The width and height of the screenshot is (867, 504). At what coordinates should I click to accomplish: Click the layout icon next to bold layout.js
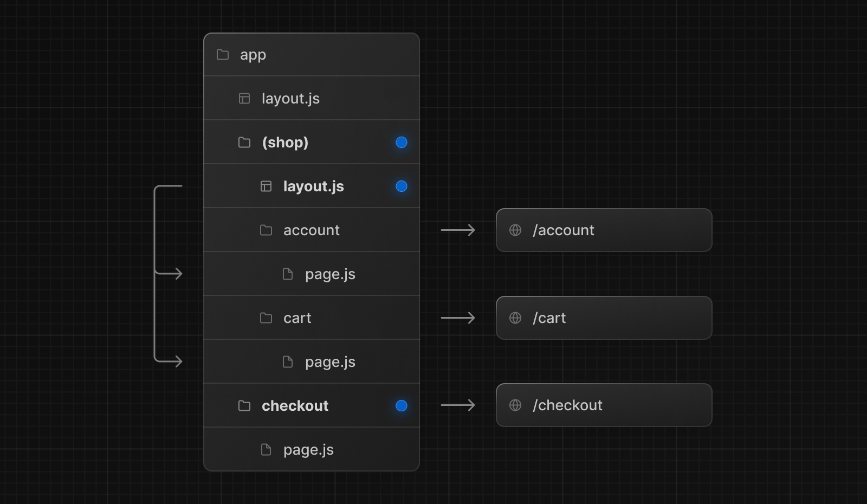(266, 186)
